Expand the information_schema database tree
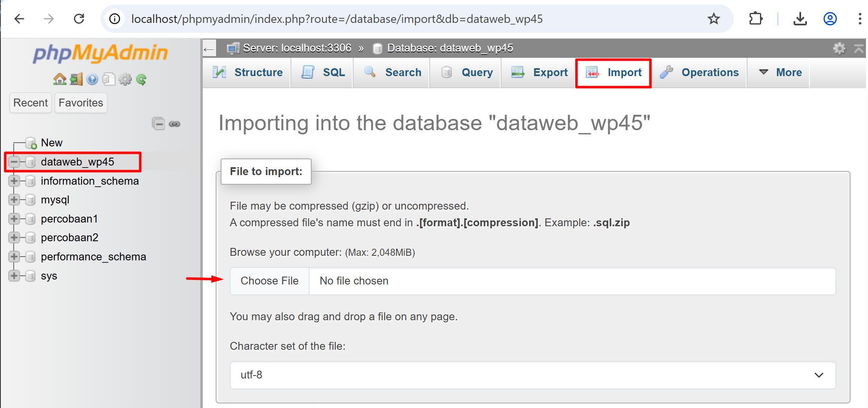 tap(14, 181)
